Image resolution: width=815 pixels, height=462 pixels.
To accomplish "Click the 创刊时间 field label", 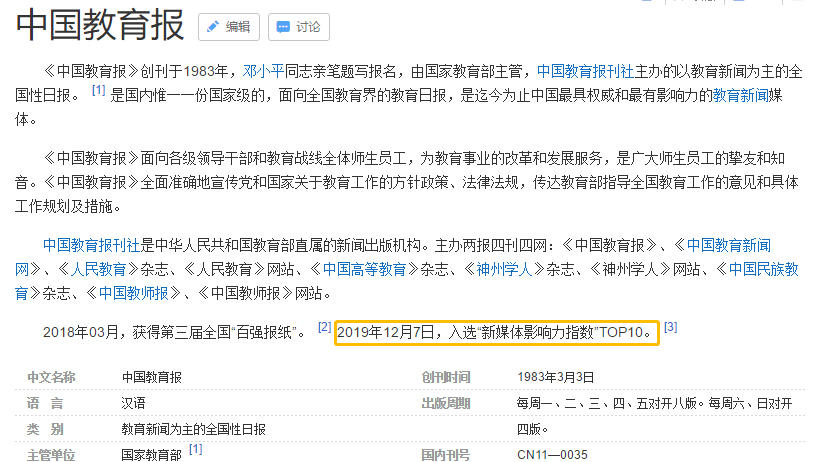I will click(445, 377).
